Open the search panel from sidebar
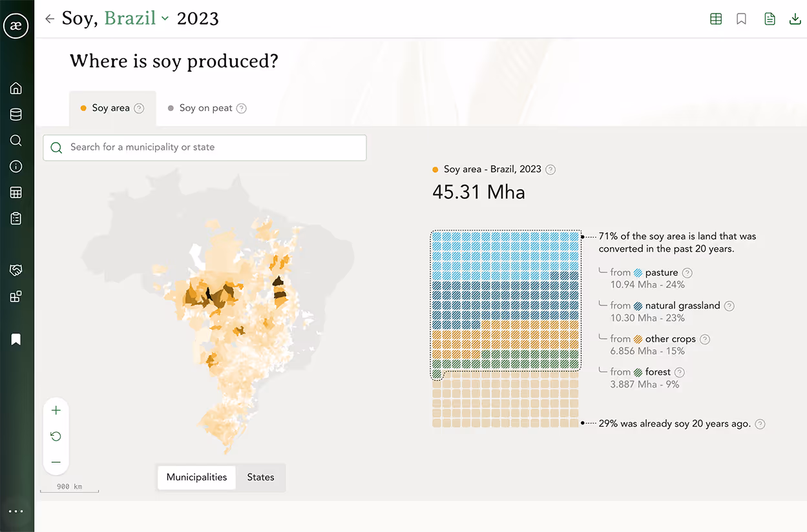This screenshot has width=807, height=532. click(16, 140)
